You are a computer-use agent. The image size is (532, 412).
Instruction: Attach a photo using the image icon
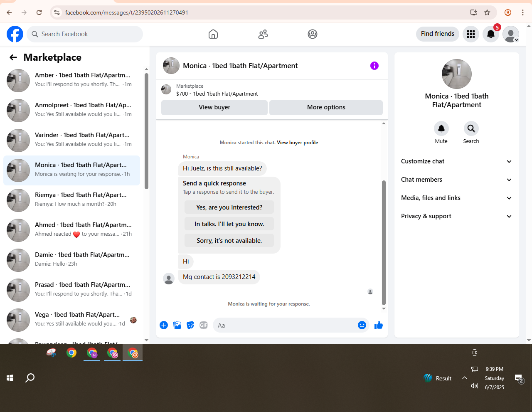(177, 325)
